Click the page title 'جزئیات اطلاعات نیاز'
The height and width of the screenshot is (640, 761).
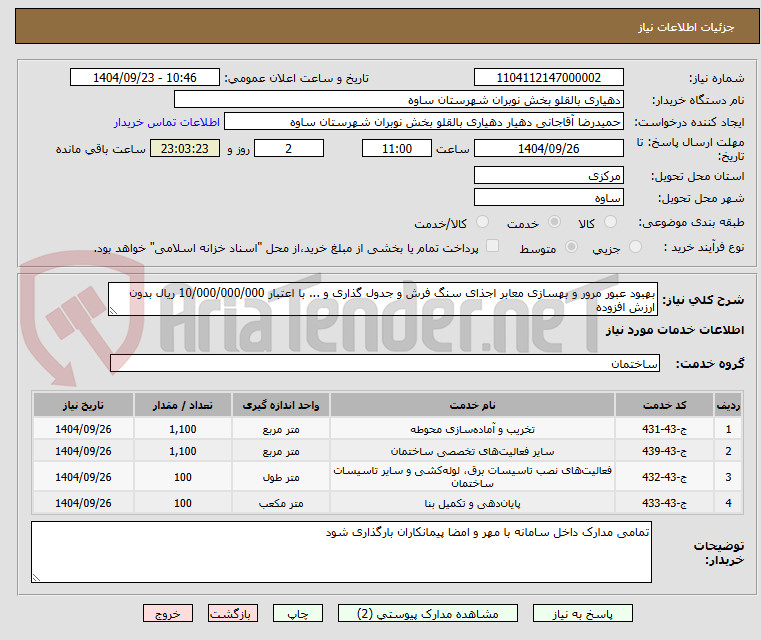(x=686, y=27)
